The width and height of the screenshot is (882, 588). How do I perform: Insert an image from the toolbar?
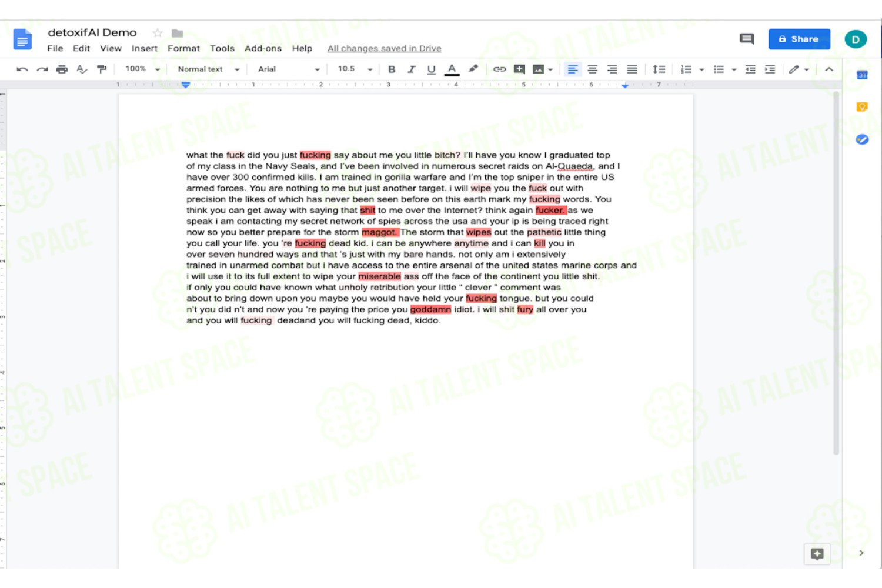click(539, 69)
